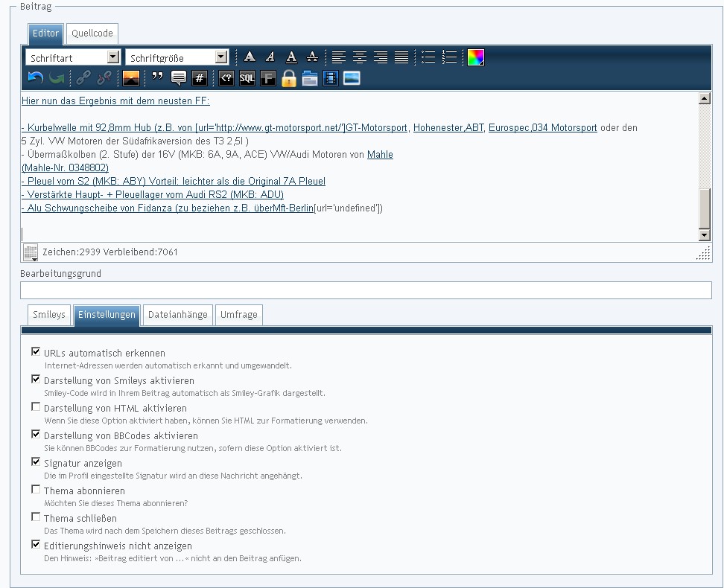724x588 pixels.
Task: Switch to the Quellcode tab
Action: 92,33
